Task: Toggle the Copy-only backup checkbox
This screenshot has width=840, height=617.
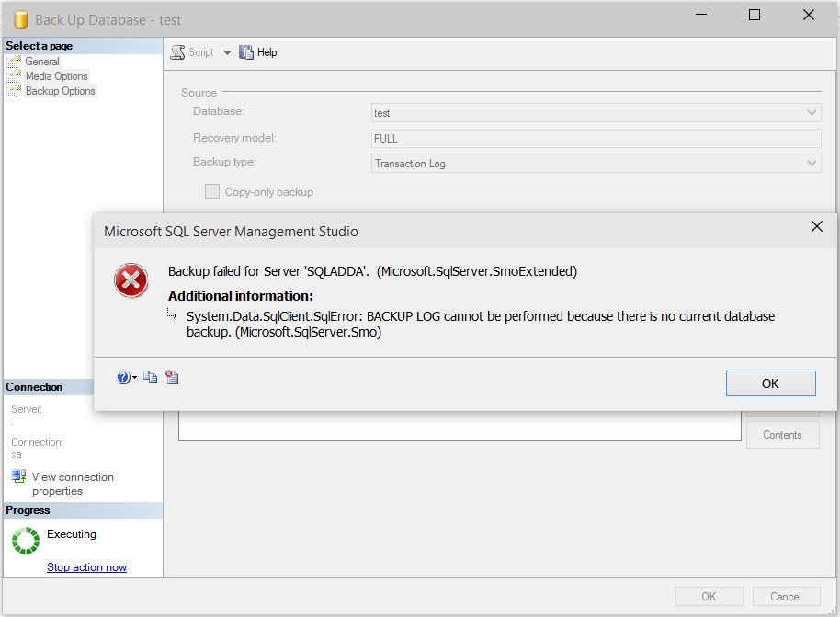Action: [212, 191]
